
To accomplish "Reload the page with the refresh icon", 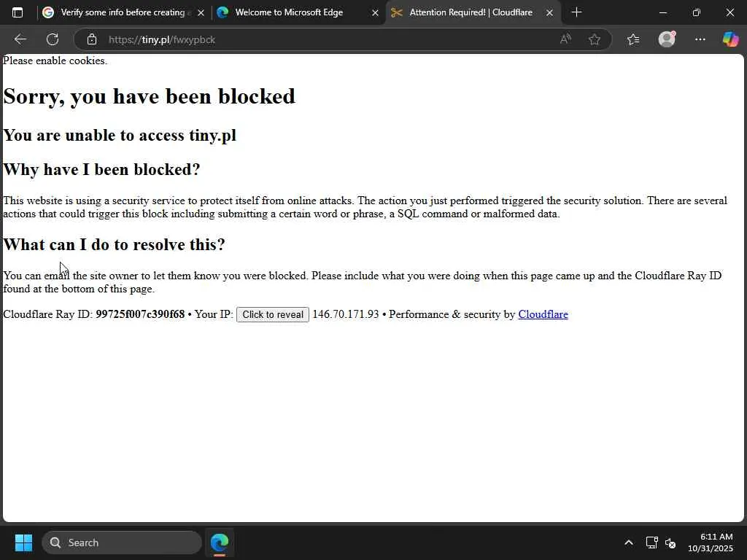I will pyautogui.click(x=53, y=39).
